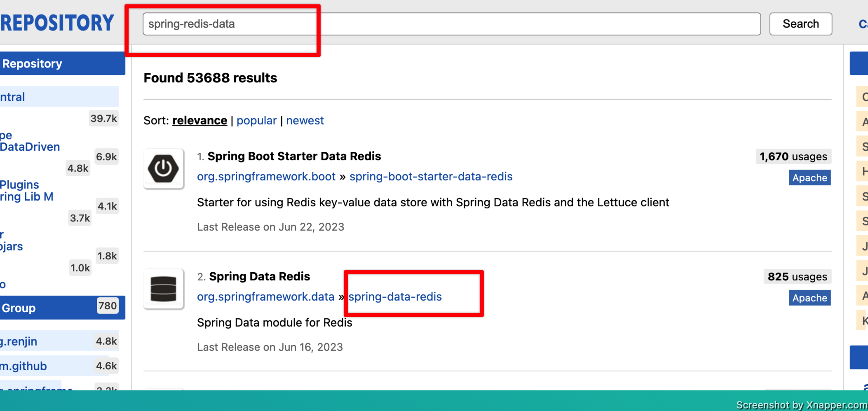This screenshot has height=411, width=868.
Task: Click the Apache license tag for Spring Data Redis
Action: [x=810, y=298]
